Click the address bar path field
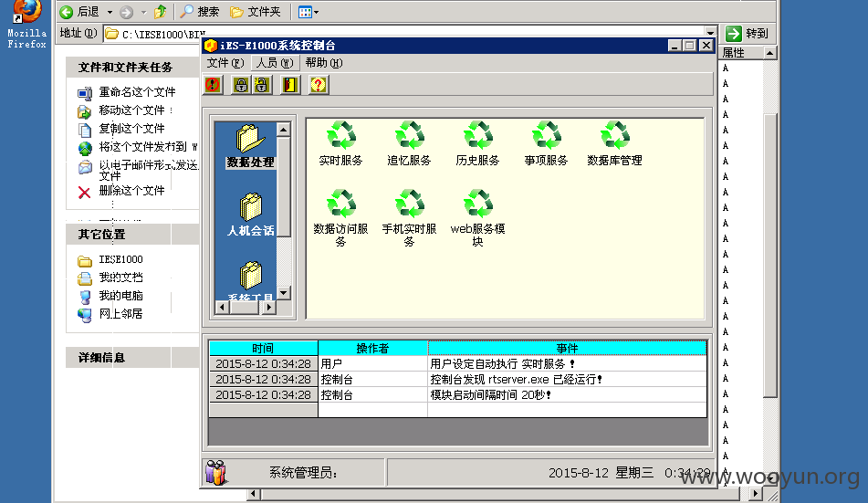The image size is (868, 503). (x=404, y=34)
